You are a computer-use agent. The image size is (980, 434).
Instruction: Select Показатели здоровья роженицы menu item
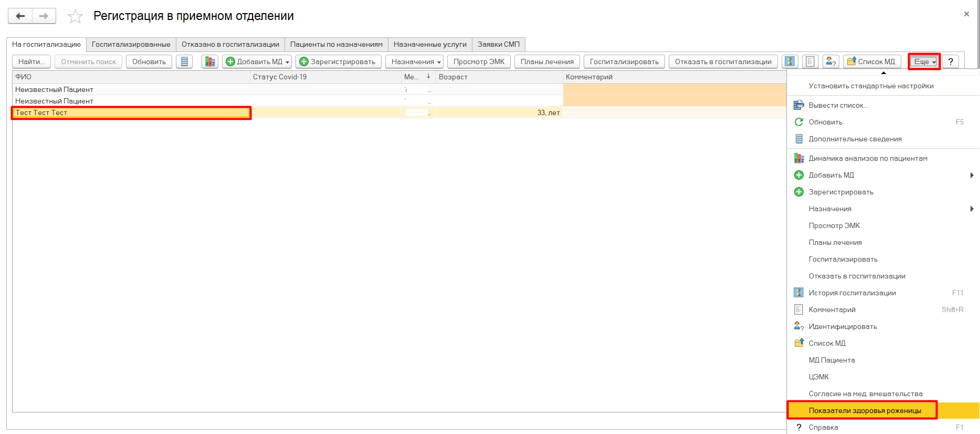point(865,410)
